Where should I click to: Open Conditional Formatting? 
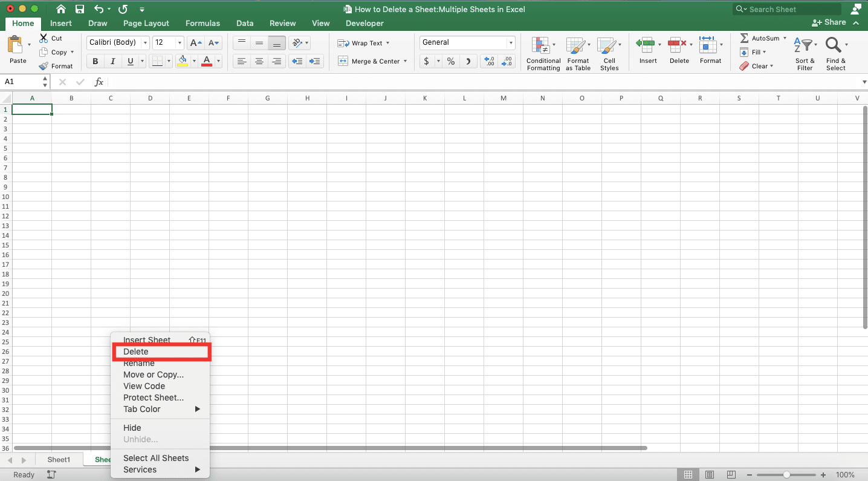pos(543,54)
